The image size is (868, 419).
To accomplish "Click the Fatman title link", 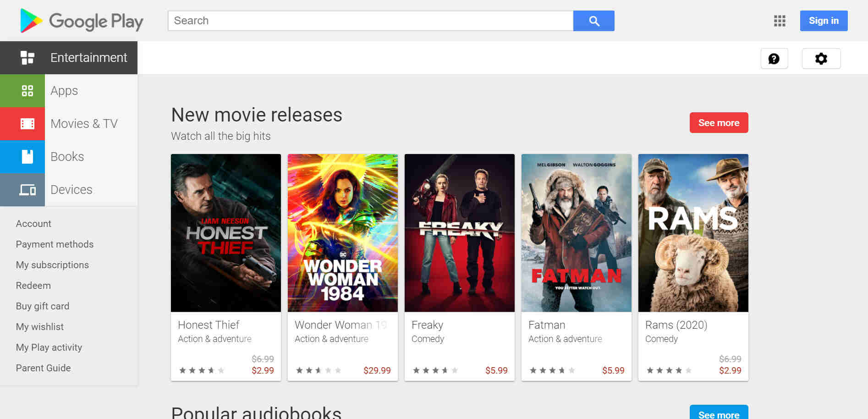I will coord(547,325).
